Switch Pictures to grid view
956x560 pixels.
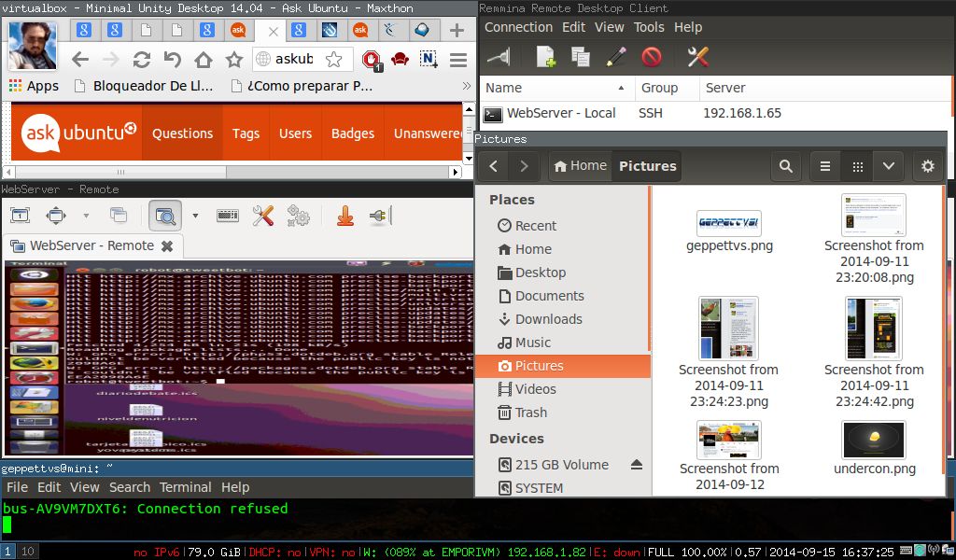point(857,166)
